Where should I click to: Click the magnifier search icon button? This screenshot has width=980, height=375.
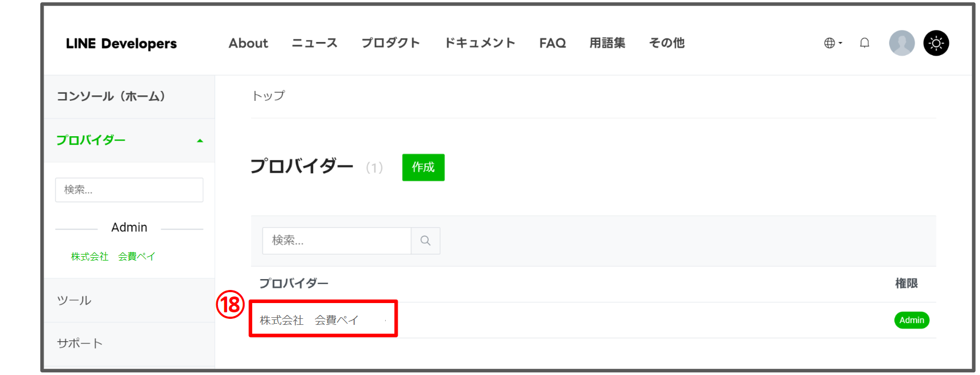click(425, 241)
